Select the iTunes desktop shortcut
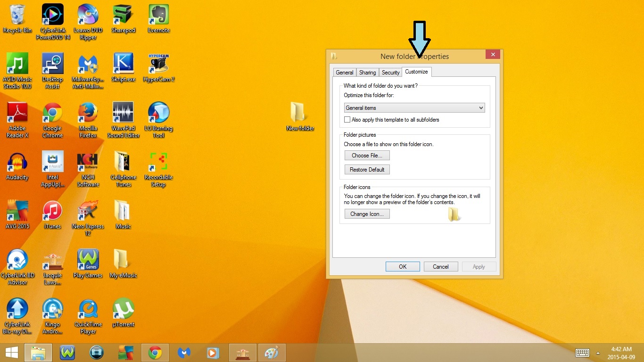The height and width of the screenshot is (362, 644). (53, 214)
